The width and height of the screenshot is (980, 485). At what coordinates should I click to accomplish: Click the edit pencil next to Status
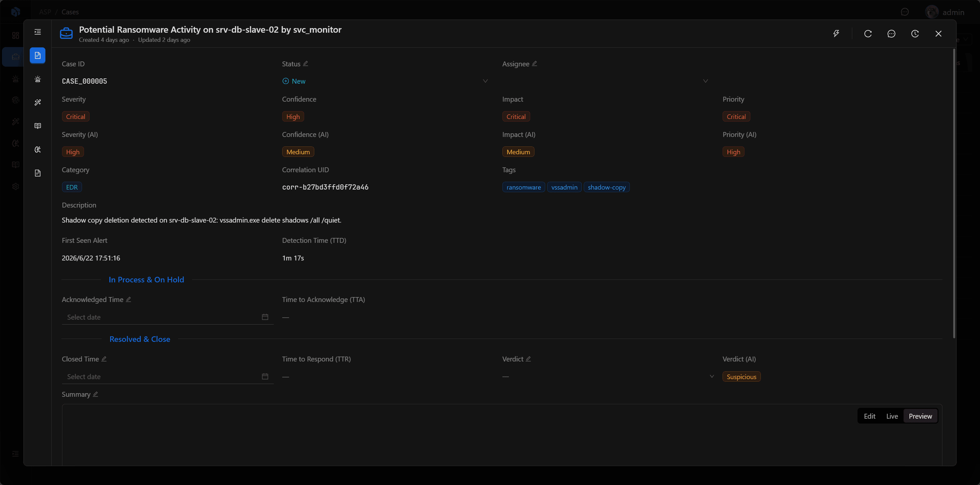305,64
